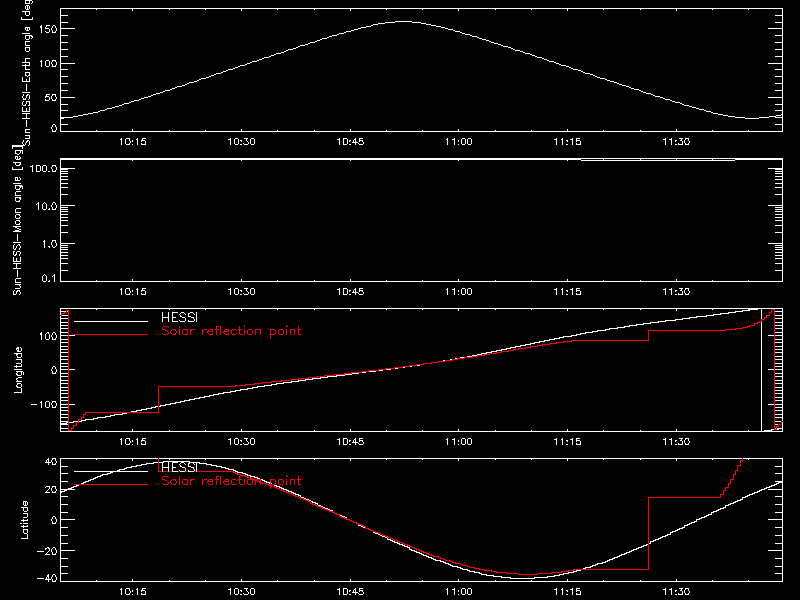Click 11:15 label under Earth angle plot

tap(567, 142)
